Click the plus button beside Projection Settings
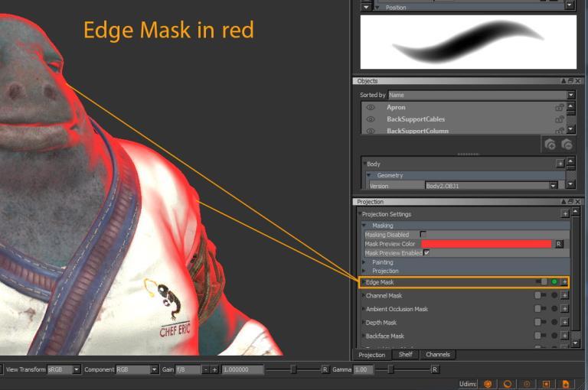This screenshot has width=588, height=390. click(565, 214)
